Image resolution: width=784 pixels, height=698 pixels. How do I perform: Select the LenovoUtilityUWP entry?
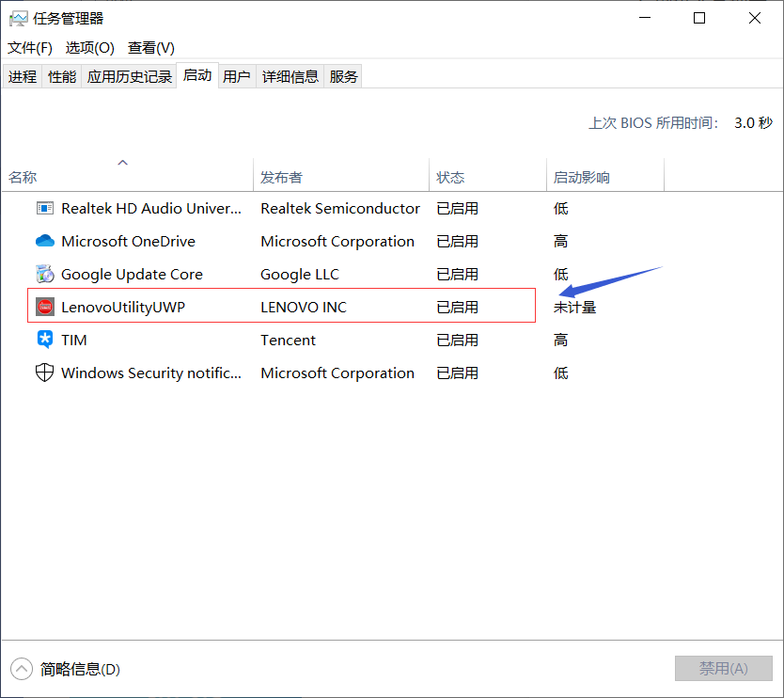392,307
